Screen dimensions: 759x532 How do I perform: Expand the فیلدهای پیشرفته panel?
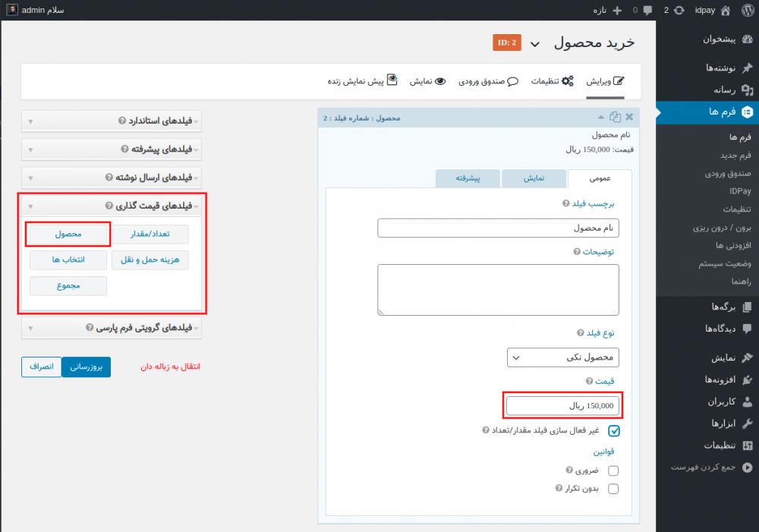(x=112, y=149)
